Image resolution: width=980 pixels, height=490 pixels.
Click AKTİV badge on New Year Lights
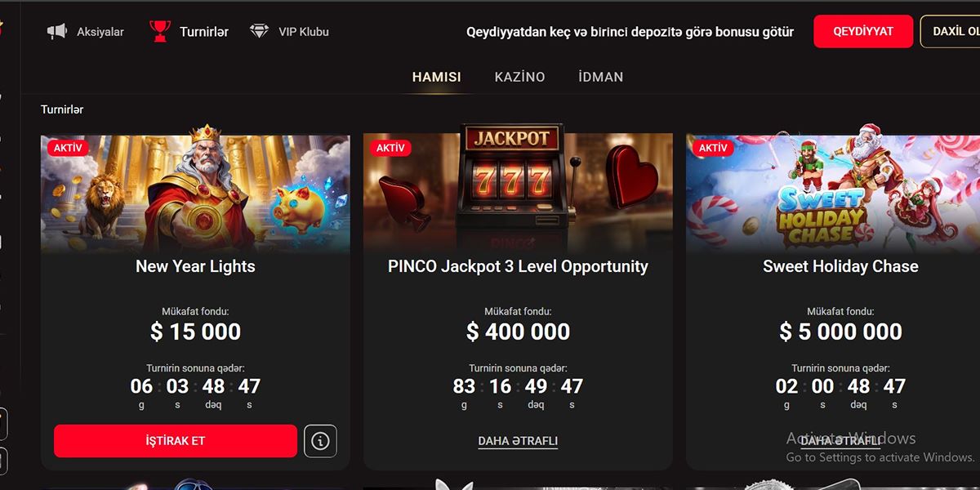pos(67,148)
